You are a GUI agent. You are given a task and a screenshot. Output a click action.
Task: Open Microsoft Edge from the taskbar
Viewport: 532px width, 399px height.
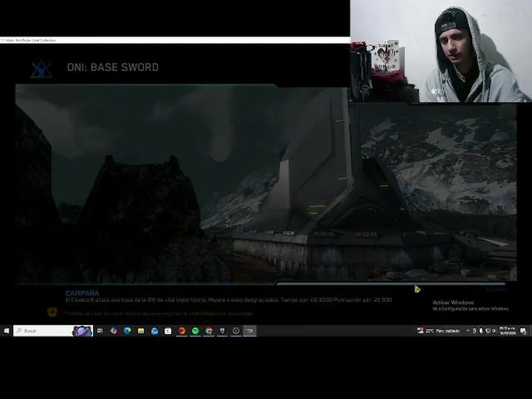127,331
